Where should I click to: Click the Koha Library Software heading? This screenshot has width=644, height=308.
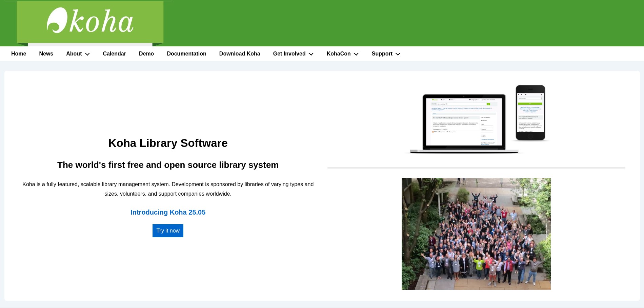click(168, 143)
